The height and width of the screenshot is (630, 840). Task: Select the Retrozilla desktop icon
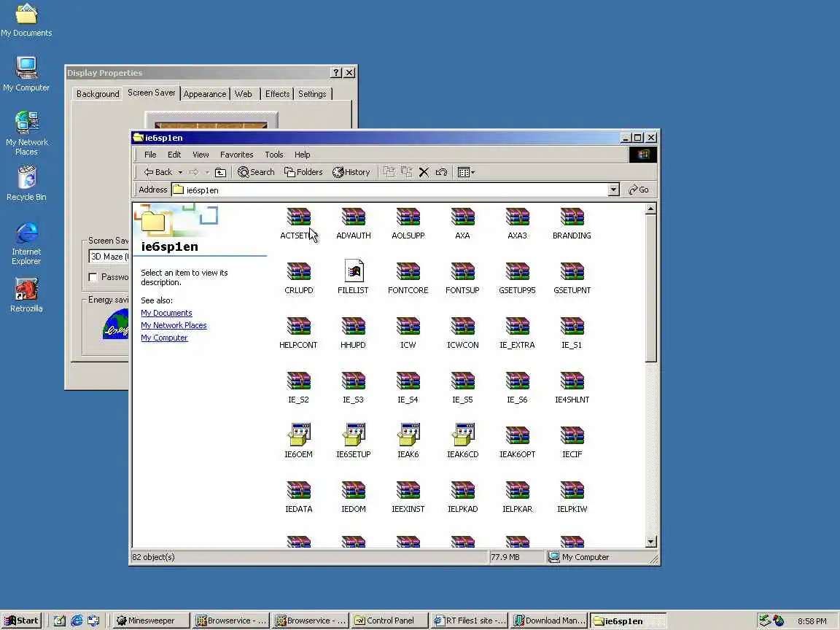click(26, 296)
